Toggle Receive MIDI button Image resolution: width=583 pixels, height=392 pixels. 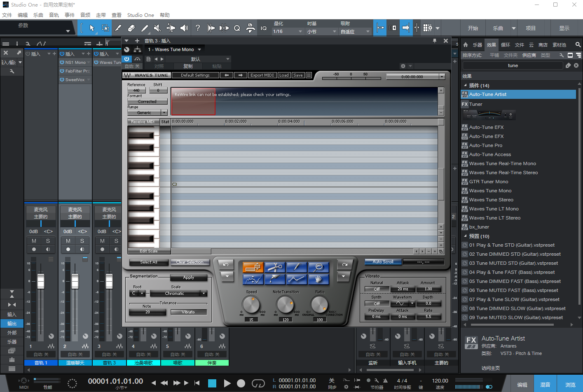143,122
